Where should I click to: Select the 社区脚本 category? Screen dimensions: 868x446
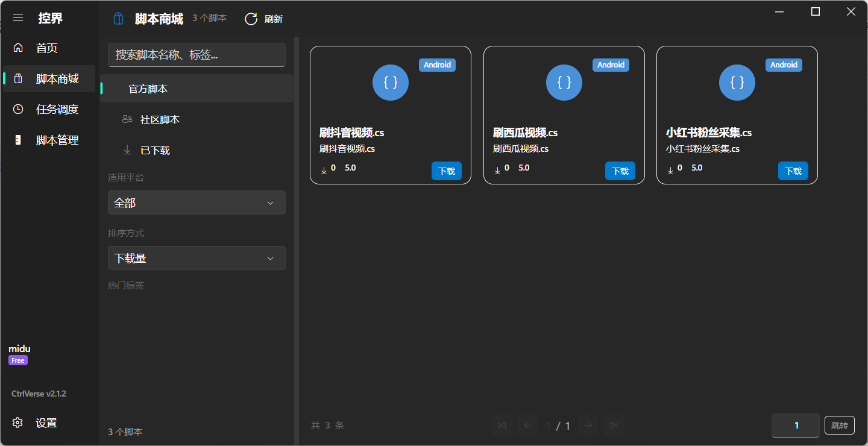[x=197, y=119]
